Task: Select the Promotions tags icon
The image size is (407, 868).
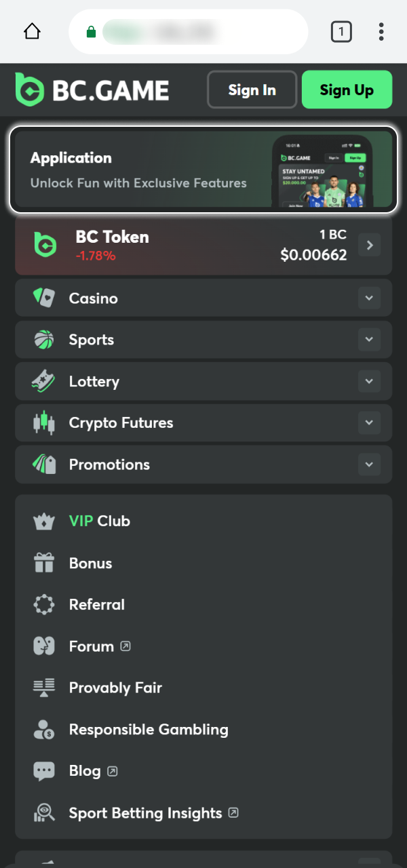Action: pyautogui.click(x=43, y=465)
